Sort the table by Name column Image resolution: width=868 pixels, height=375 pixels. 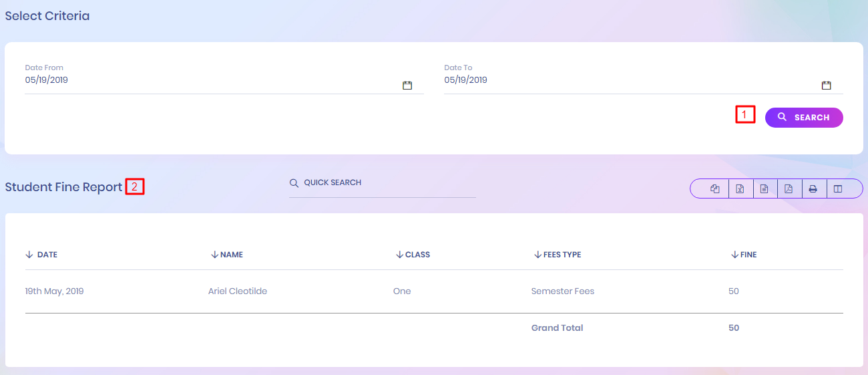pyautogui.click(x=231, y=255)
